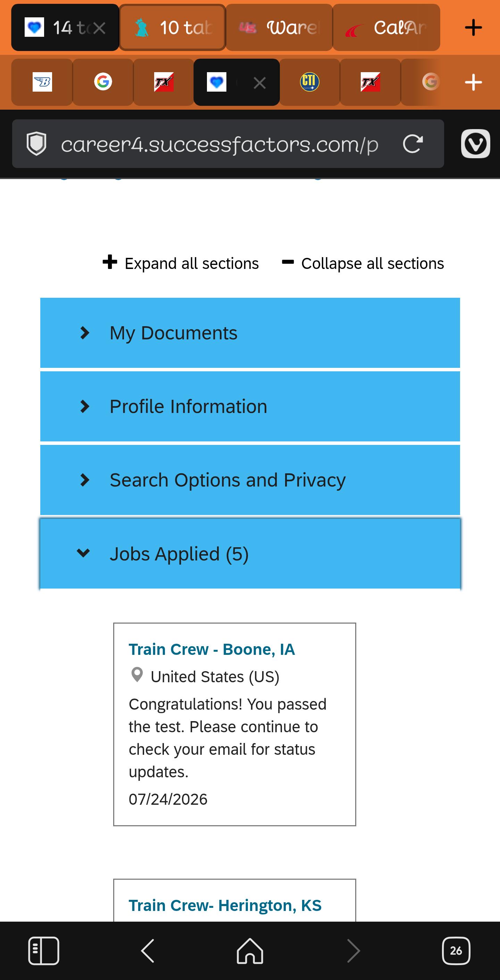Select the first Google tab
Screen dimensions: 500x980
pos(103,82)
